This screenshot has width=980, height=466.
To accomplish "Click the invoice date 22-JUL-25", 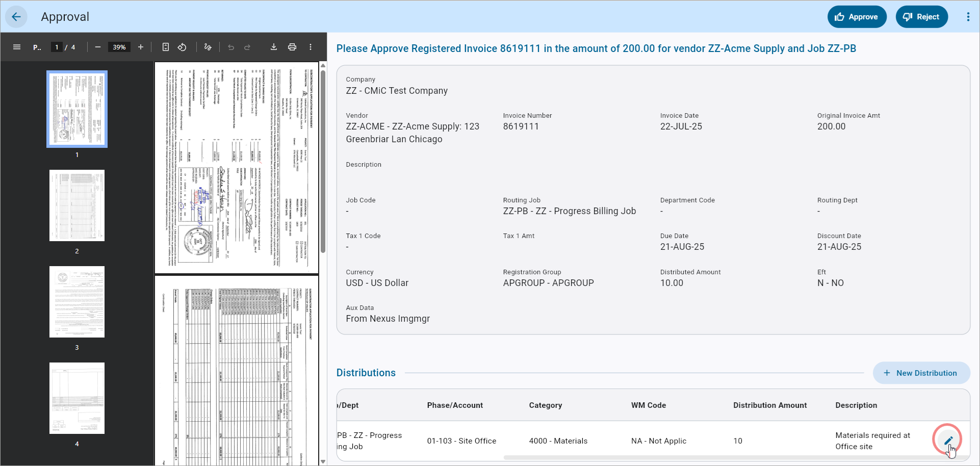I will [x=681, y=126].
